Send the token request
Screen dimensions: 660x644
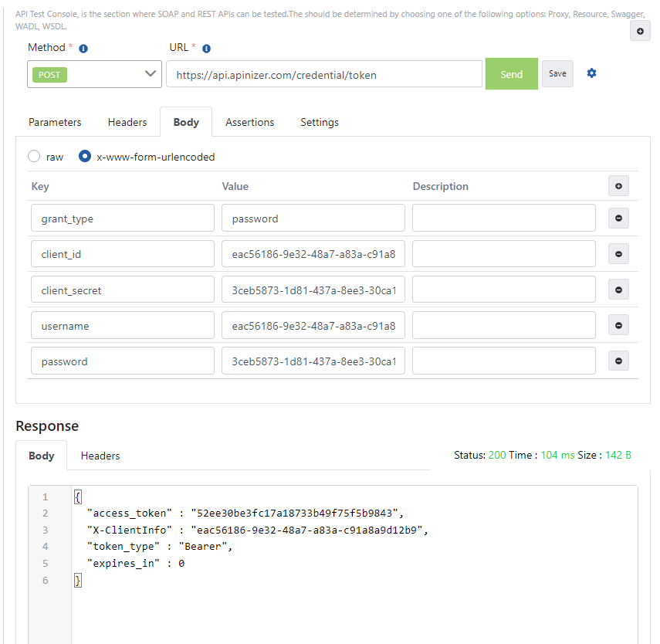[511, 73]
